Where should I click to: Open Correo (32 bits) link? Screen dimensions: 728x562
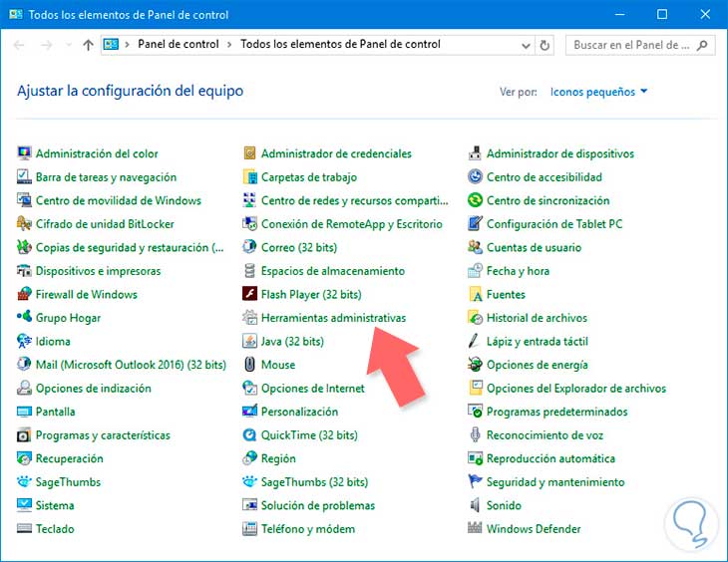(299, 248)
